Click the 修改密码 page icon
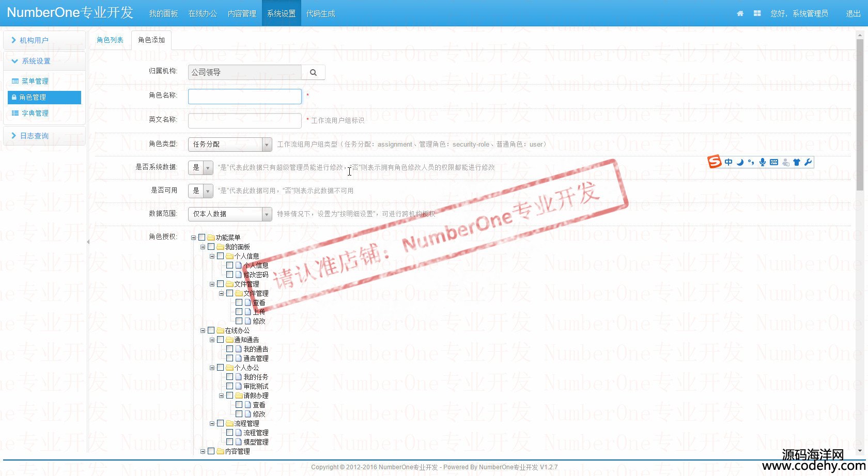The image size is (868, 476). click(x=238, y=275)
